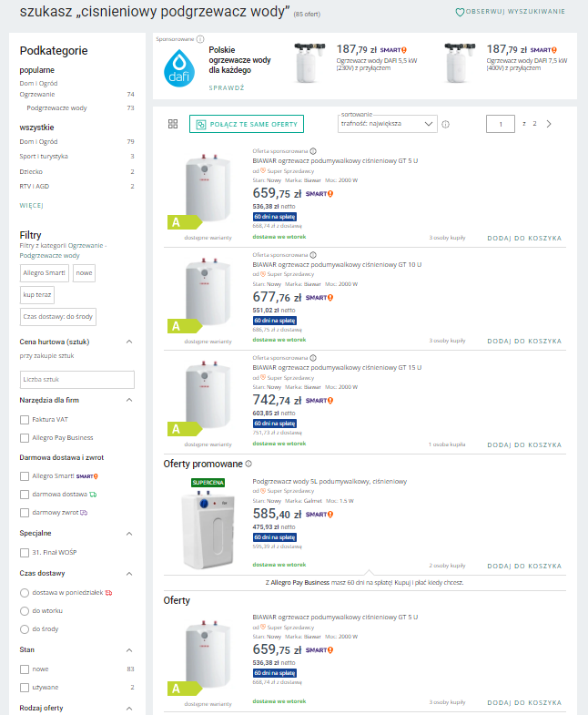Go to next results page arrow
The height and width of the screenshot is (715, 588).
(549, 124)
